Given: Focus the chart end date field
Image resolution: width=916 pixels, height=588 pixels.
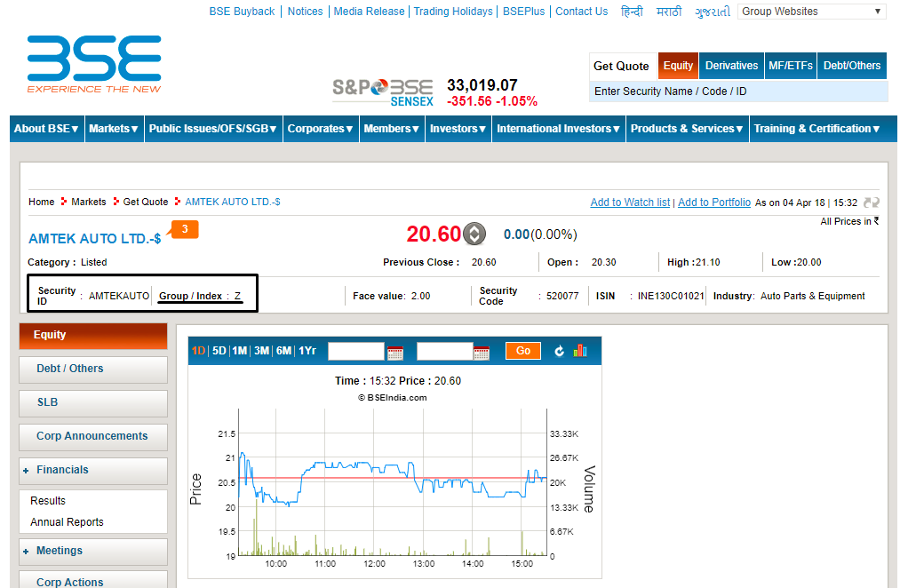Looking at the screenshot, I should 444,352.
